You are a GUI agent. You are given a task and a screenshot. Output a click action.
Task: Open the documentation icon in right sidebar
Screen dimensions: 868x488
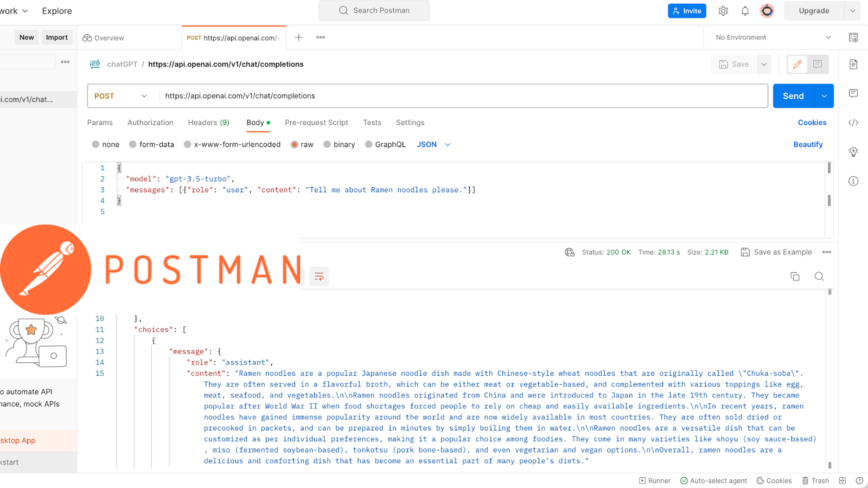853,64
